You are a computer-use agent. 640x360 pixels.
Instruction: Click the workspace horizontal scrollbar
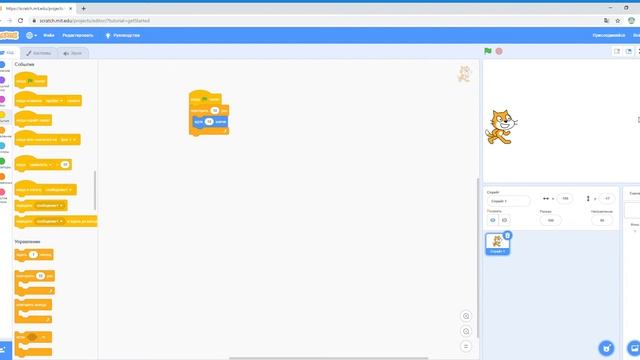(x=329, y=358)
